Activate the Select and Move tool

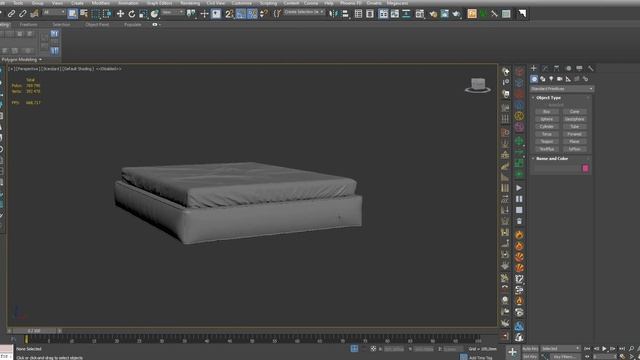click(120, 14)
